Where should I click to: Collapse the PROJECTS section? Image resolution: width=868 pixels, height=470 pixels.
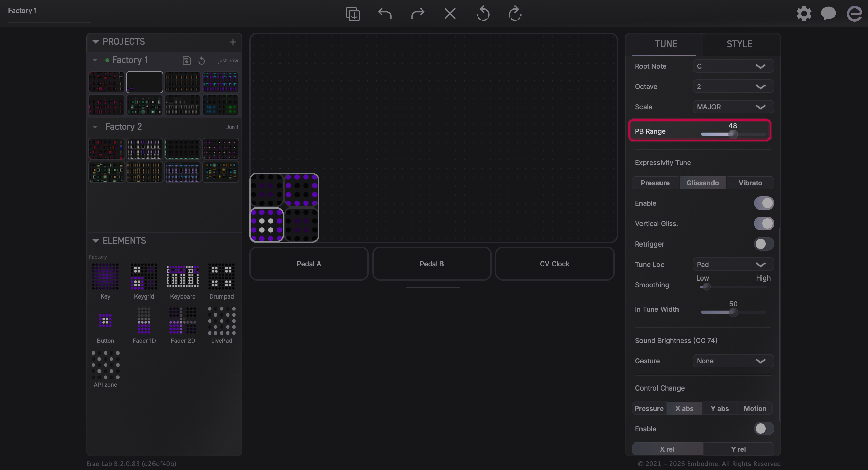pos(95,42)
